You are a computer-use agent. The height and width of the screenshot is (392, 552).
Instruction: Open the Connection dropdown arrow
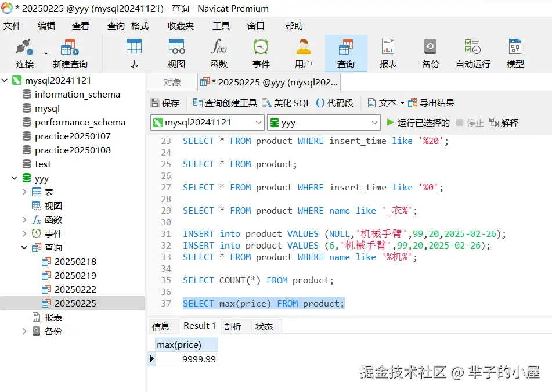(x=46, y=53)
